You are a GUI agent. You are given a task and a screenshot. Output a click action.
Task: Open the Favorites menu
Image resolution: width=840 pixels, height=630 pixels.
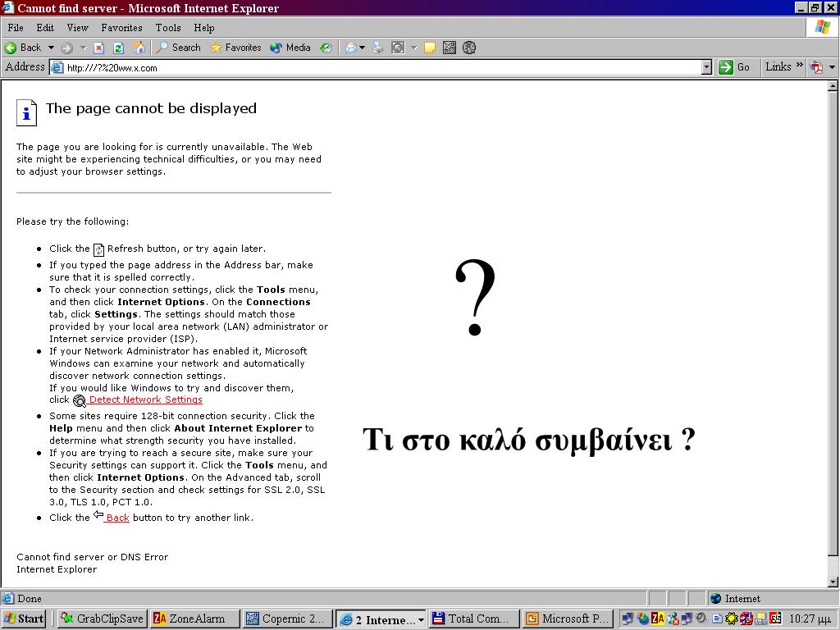(121, 28)
